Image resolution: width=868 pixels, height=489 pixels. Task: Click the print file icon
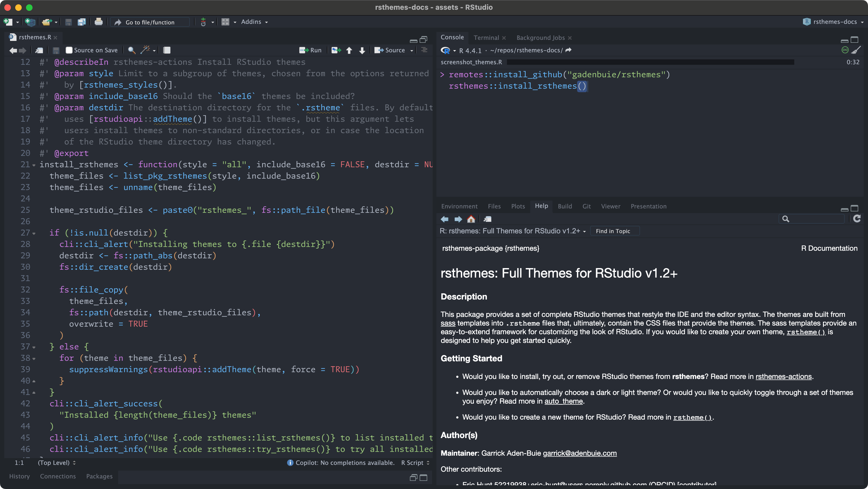tap(98, 22)
